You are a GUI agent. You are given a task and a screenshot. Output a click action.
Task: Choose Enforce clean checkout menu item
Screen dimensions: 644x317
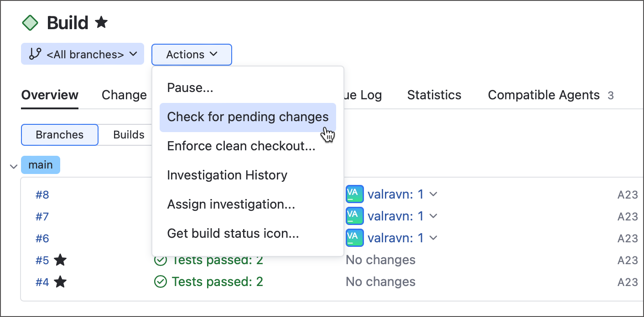pos(241,146)
